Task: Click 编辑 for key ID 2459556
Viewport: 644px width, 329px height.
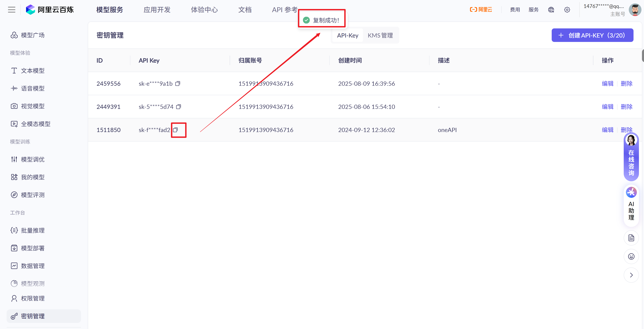Action: [607, 84]
